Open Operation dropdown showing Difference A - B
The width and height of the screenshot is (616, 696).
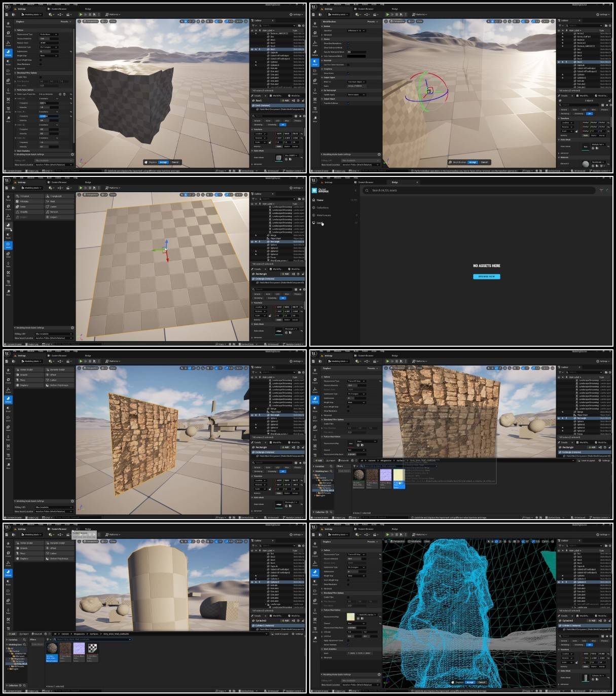(x=356, y=30)
